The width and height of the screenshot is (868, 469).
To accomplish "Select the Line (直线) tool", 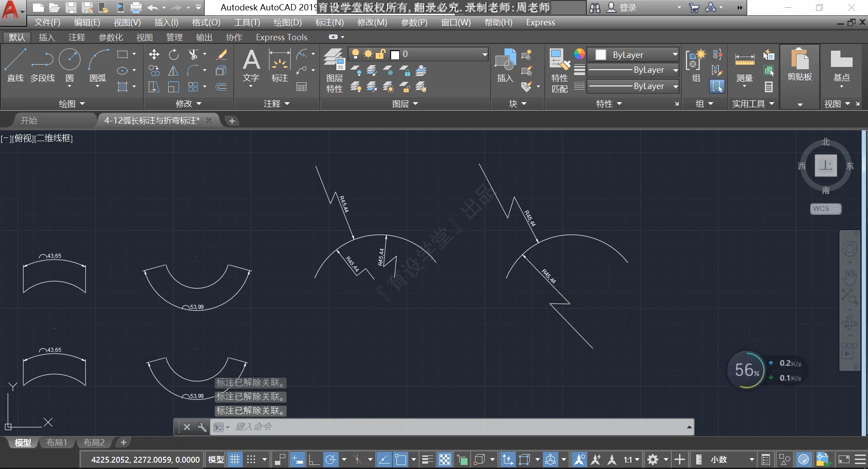I will [x=15, y=66].
